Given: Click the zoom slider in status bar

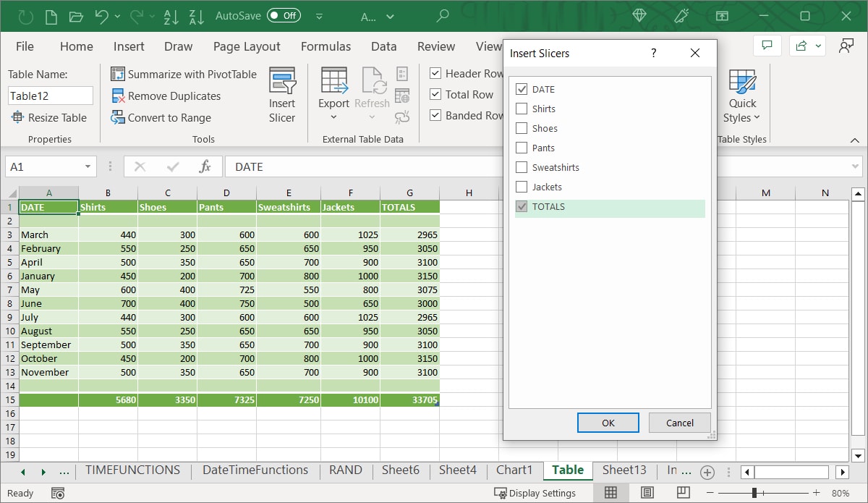Looking at the screenshot, I should (x=754, y=493).
